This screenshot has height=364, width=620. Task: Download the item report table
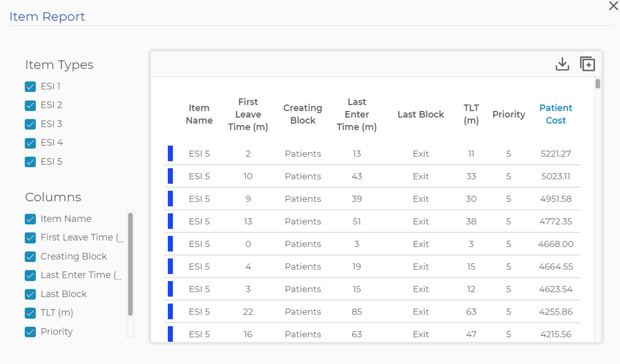[562, 64]
